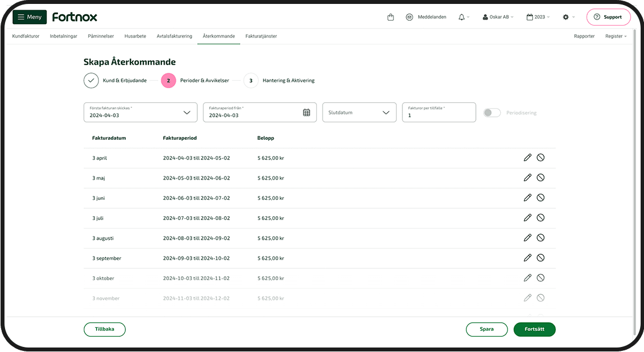
Task: Toggle the Periodisering switch
Action: click(x=492, y=113)
